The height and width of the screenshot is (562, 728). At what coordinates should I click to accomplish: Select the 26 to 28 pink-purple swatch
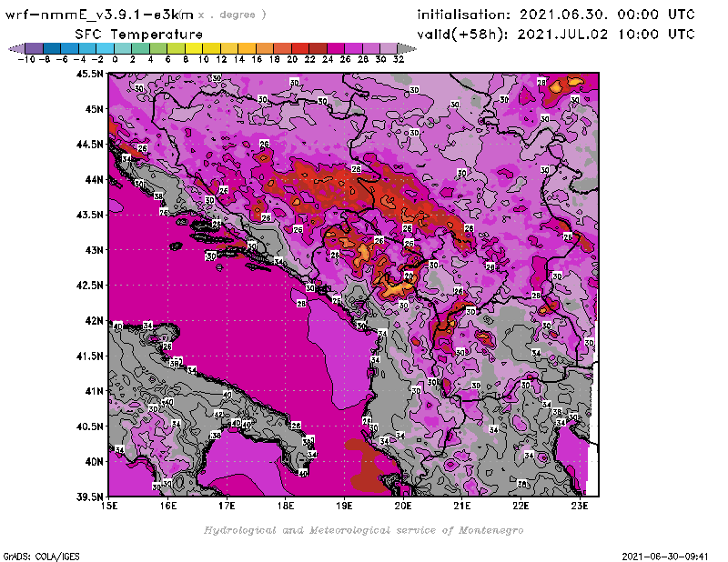coord(353,48)
